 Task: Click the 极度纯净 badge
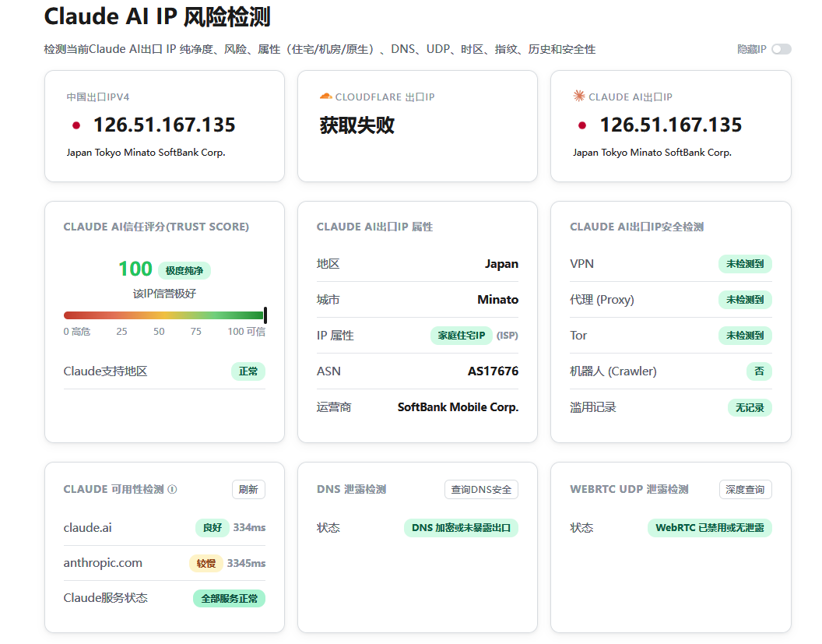point(184,271)
